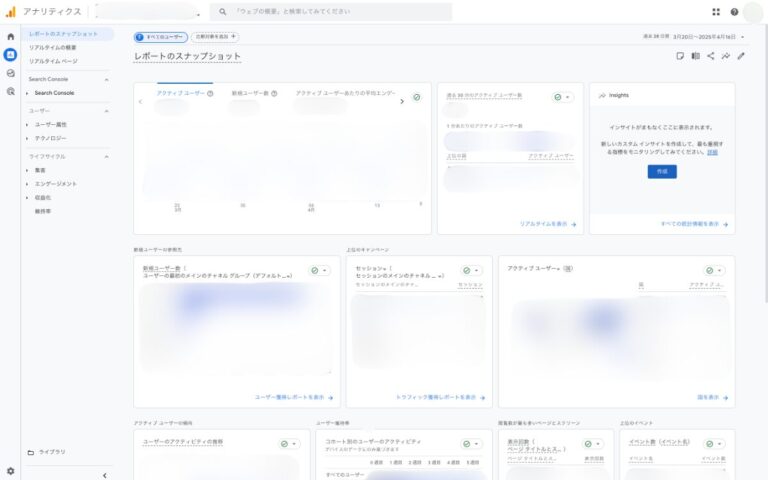Click the pencil customize report icon
This screenshot has width=768, height=480.
741,56
